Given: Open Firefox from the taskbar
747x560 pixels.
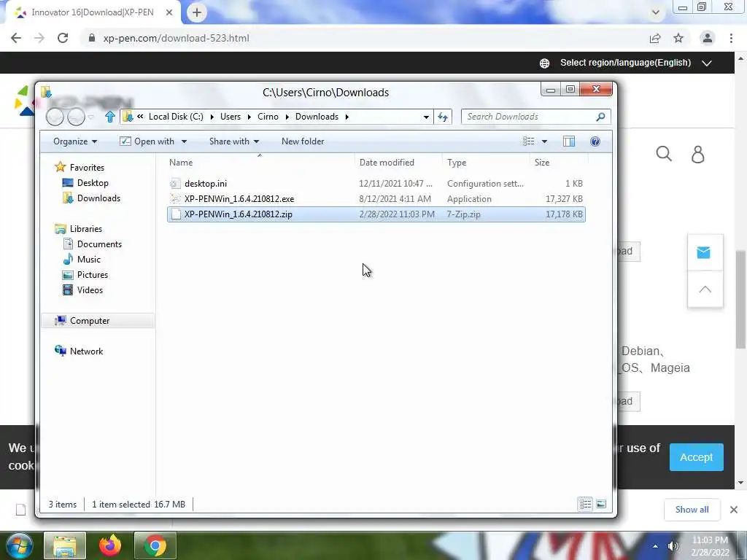Looking at the screenshot, I should (x=110, y=545).
